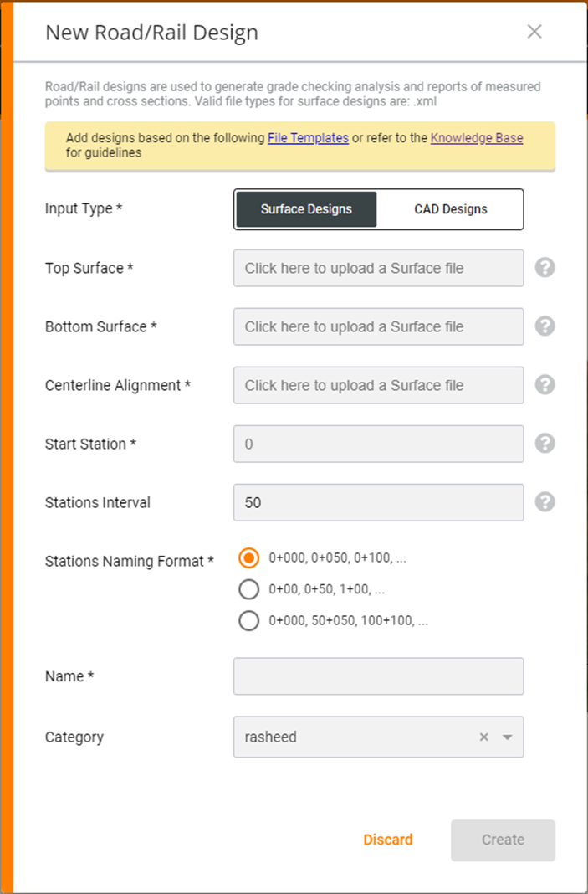The image size is (588, 894).
Task: Discard the new design
Action: 388,840
